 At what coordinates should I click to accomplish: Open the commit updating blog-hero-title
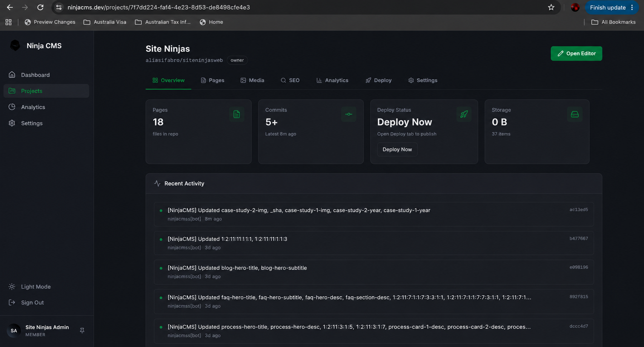point(373,272)
